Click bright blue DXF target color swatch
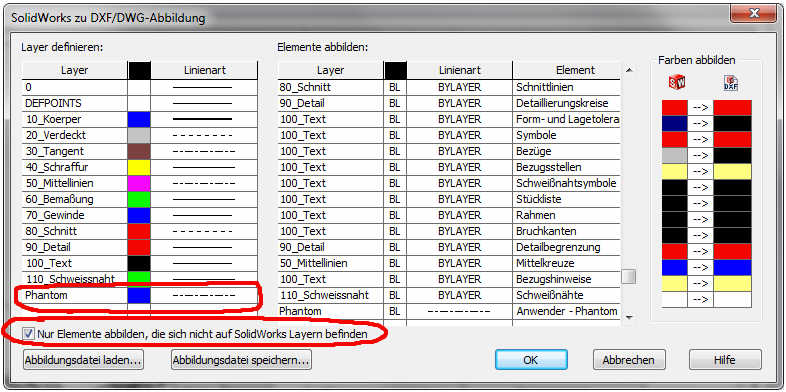 [732, 268]
